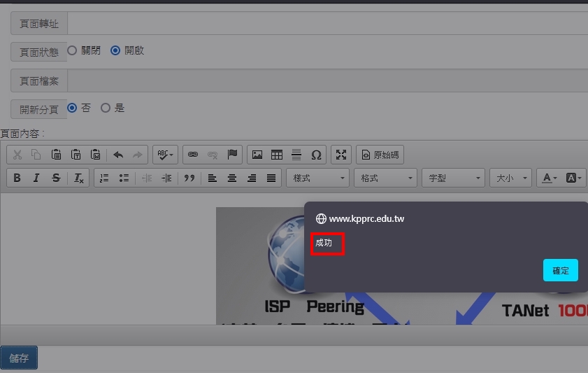The width and height of the screenshot is (588, 373).
Task: Click the Insert Link icon
Action: [193, 155]
